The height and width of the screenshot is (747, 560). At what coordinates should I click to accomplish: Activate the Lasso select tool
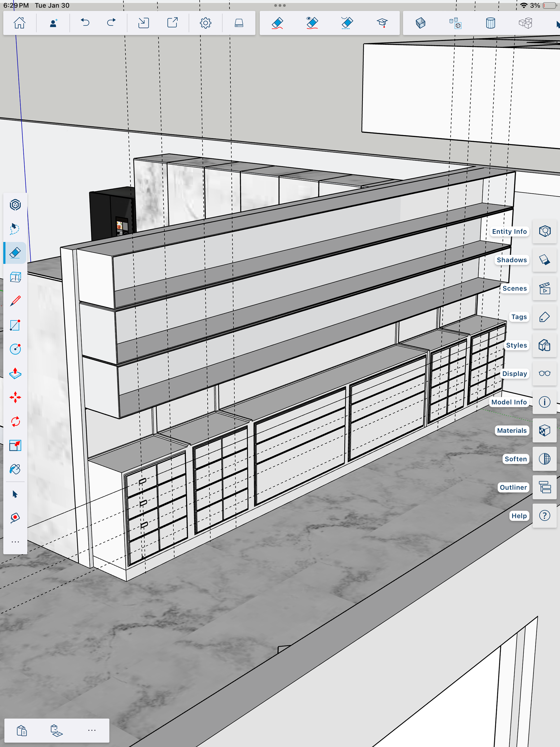[15, 229]
